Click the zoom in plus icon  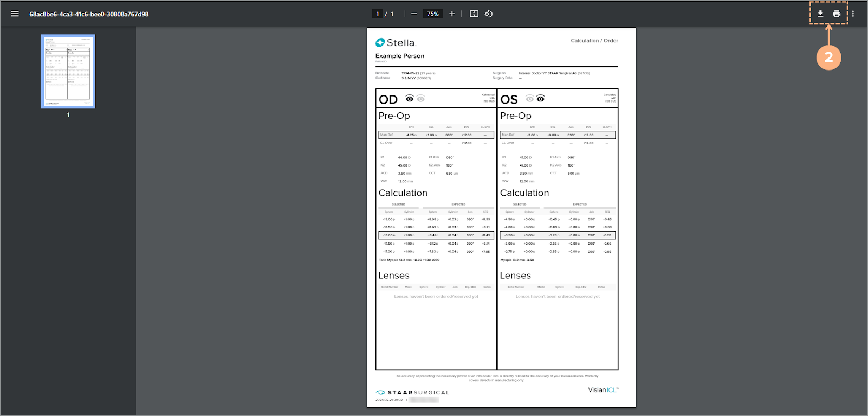point(452,14)
